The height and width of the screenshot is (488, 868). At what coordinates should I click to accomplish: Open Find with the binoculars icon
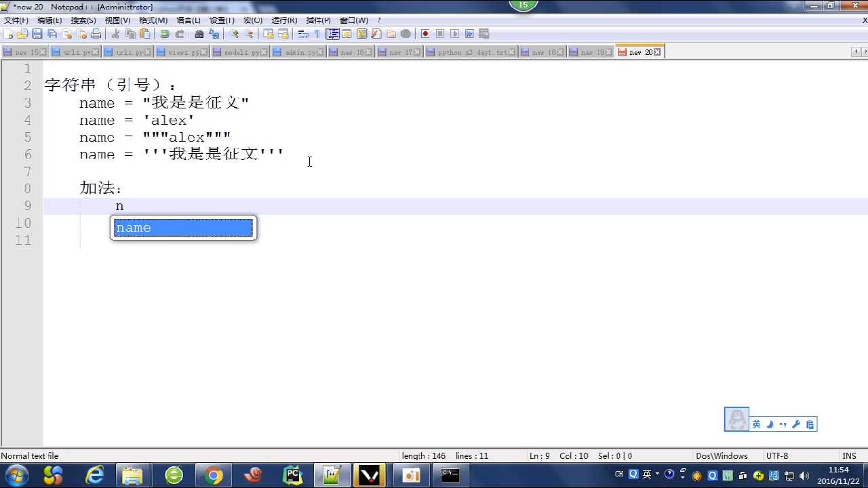tap(199, 34)
